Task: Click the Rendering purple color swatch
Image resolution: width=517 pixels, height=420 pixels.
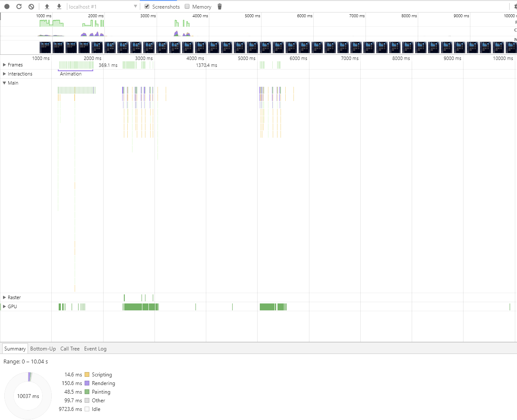Action: click(x=87, y=383)
